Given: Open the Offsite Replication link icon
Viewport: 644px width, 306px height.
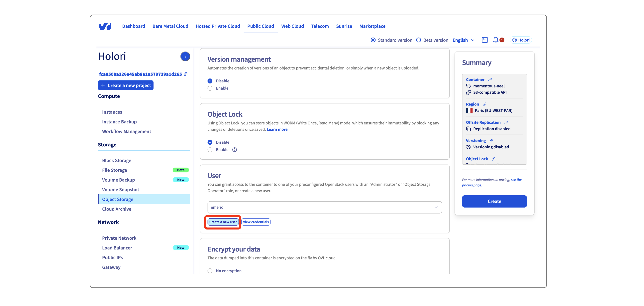Looking at the screenshot, I should pyautogui.click(x=506, y=122).
